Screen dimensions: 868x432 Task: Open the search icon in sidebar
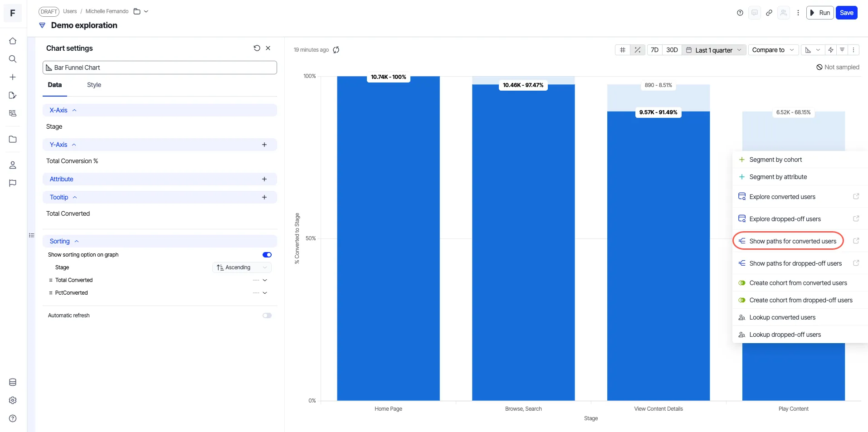[x=13, y=59]
